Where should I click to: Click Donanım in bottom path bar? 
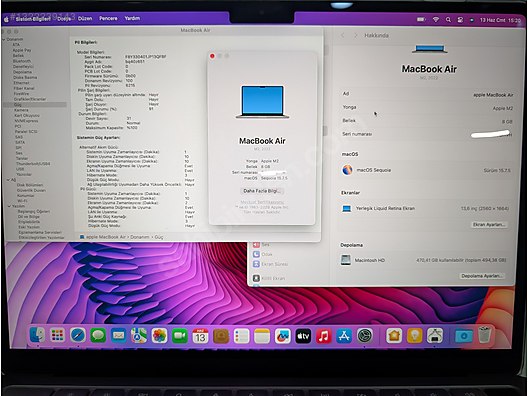139,237
